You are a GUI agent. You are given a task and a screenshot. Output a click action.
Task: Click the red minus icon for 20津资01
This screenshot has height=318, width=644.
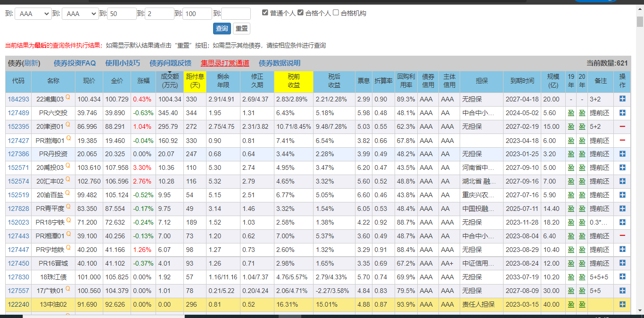pyautogui.click(x=622, y=126)
